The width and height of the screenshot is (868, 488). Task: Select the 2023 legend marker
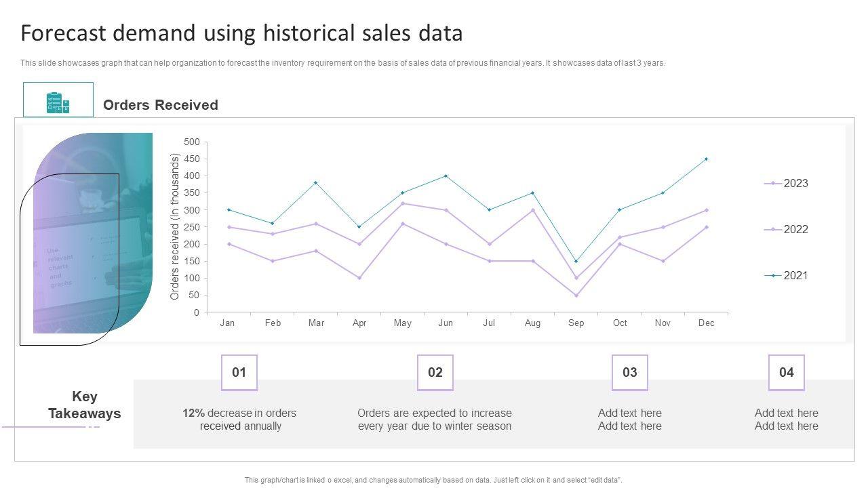click(x=772, y=184)
